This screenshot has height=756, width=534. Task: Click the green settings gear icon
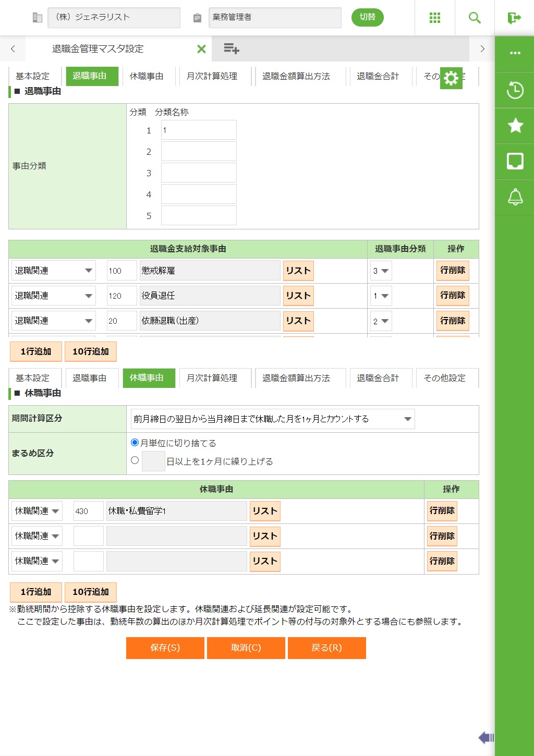(451, 78)
